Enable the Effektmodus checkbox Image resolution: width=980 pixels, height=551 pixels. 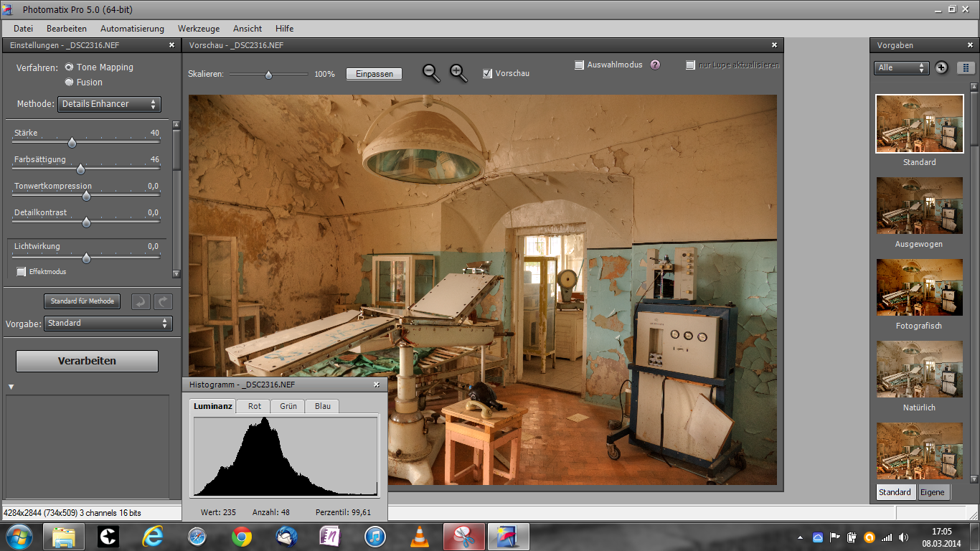pyautogui.click(x=21, y=271)
